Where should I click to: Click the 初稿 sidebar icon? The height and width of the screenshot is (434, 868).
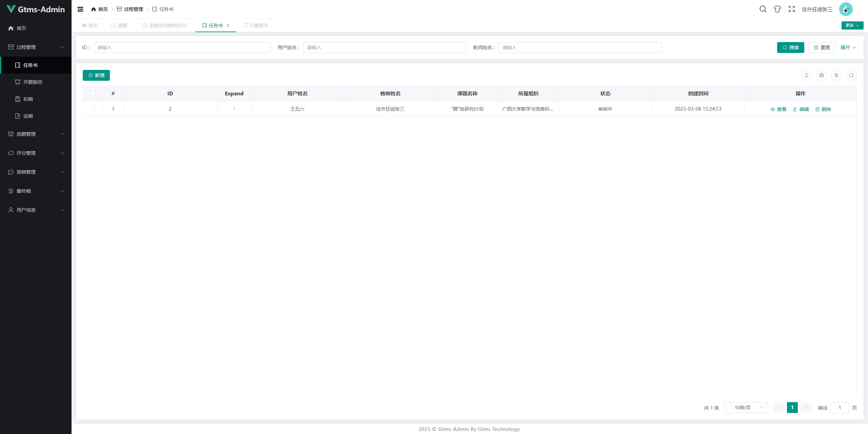[18, 99]
